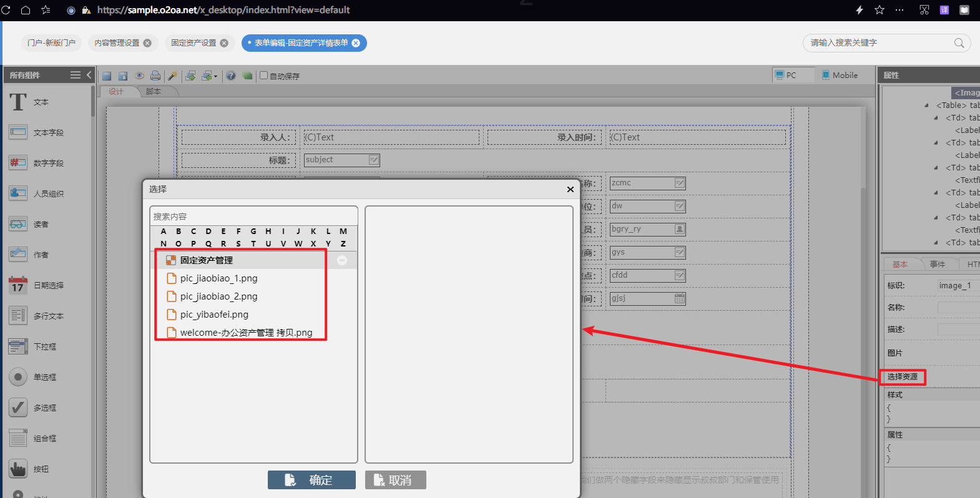
Task: Switch to the 脚本 script tab
Action: click(154, 92)
